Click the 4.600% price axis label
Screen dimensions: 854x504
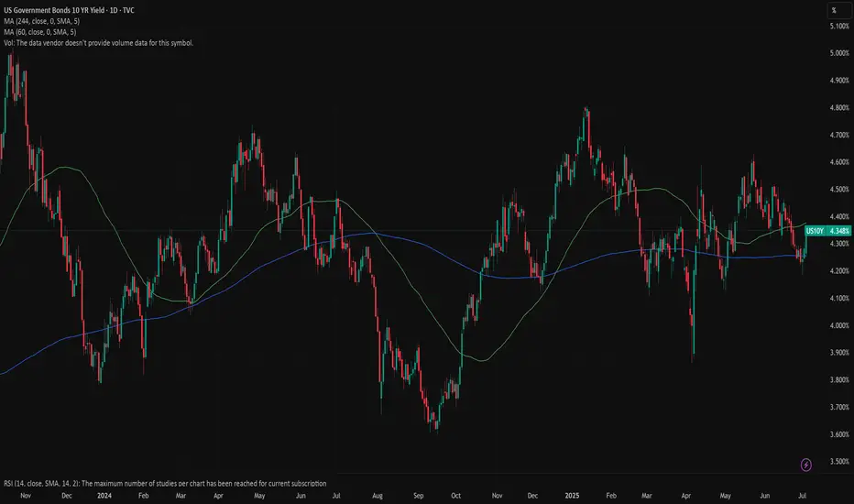(839, 162)
